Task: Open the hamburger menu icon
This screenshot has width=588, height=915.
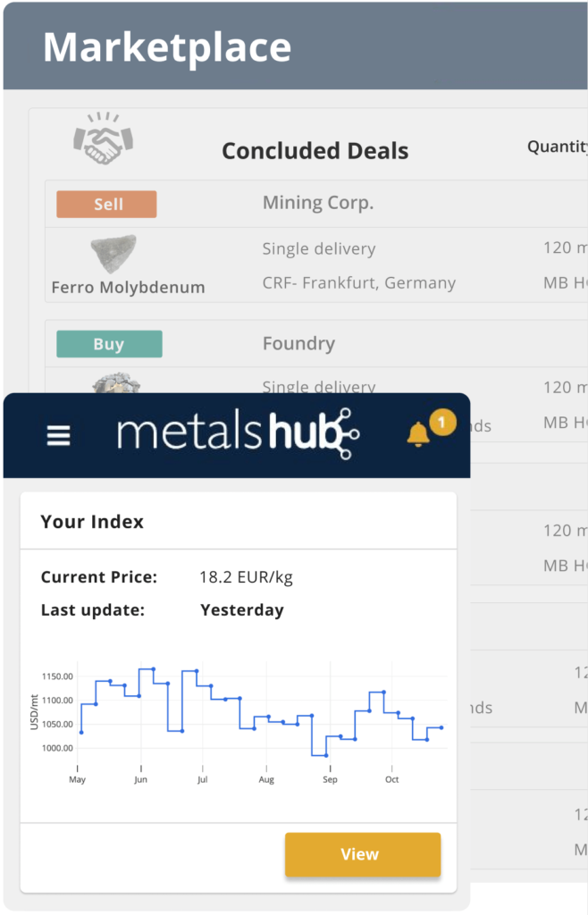Action: click(x=58, y=435)
